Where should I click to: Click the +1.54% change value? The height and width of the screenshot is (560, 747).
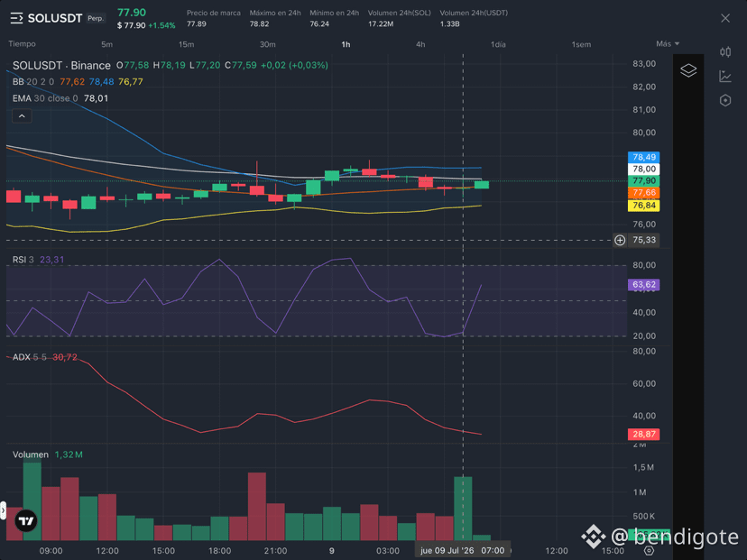click(x=161, y=26)
